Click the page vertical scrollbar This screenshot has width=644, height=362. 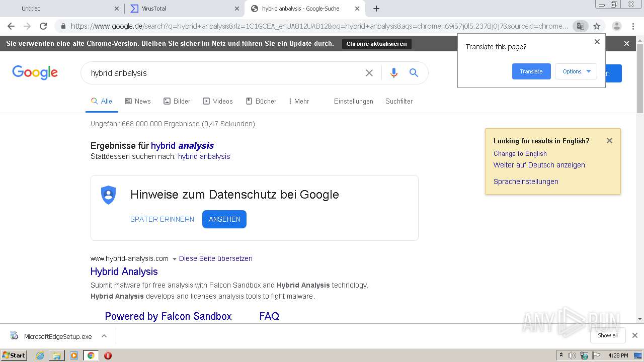click(640, 78)
